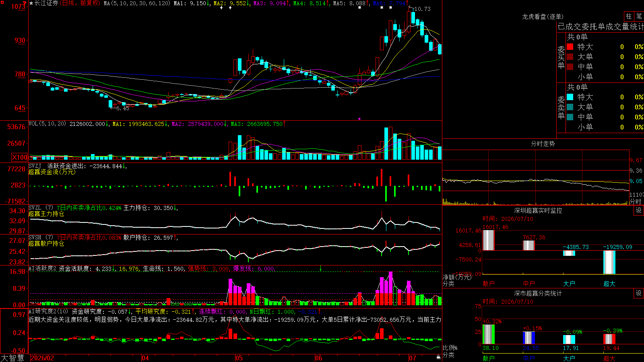Click the magenta triangle marker below the price chart

pyautogui.click(x=359, y=119)
